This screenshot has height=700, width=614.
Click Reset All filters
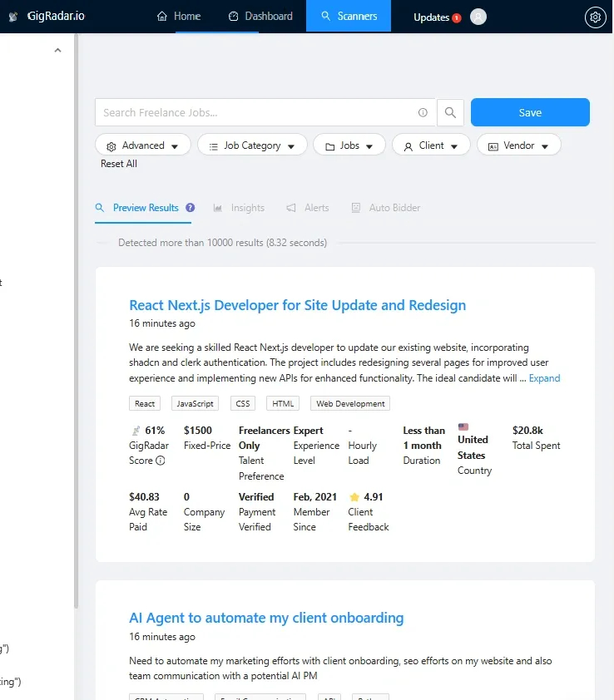click(x=119, y=164)
